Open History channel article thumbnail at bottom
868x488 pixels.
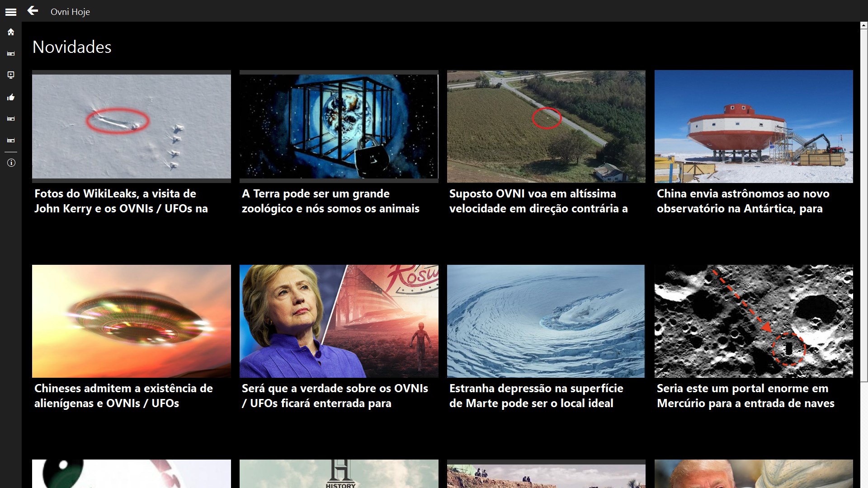339,474
